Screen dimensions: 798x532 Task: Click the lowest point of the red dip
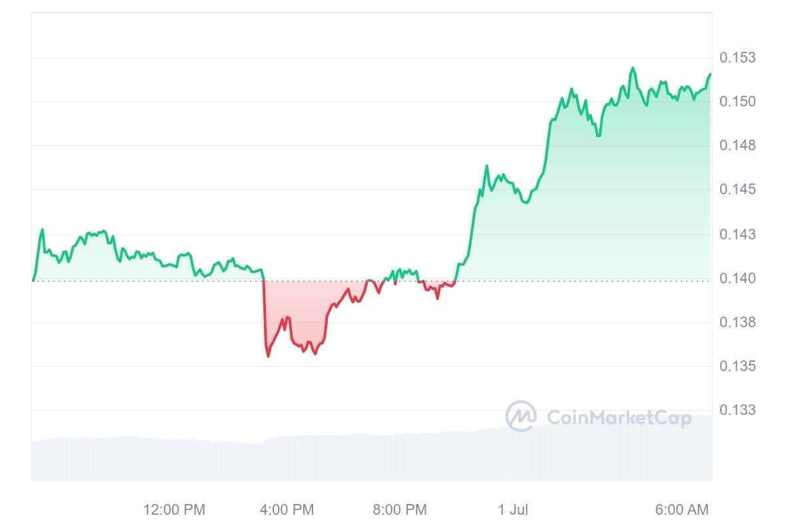click(x=268, y=356)
